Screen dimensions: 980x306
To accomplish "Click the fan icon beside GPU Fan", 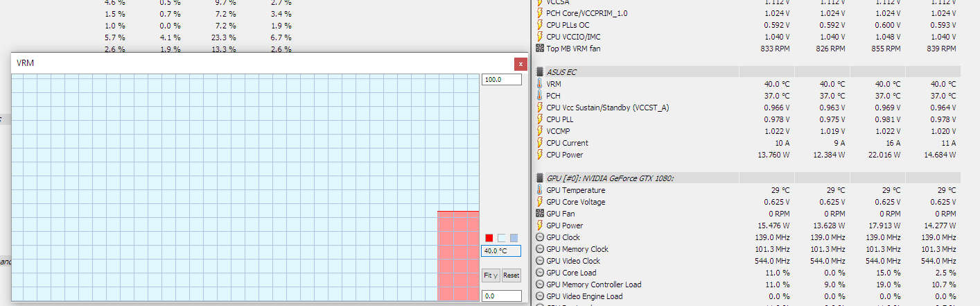I will [540, 214].
